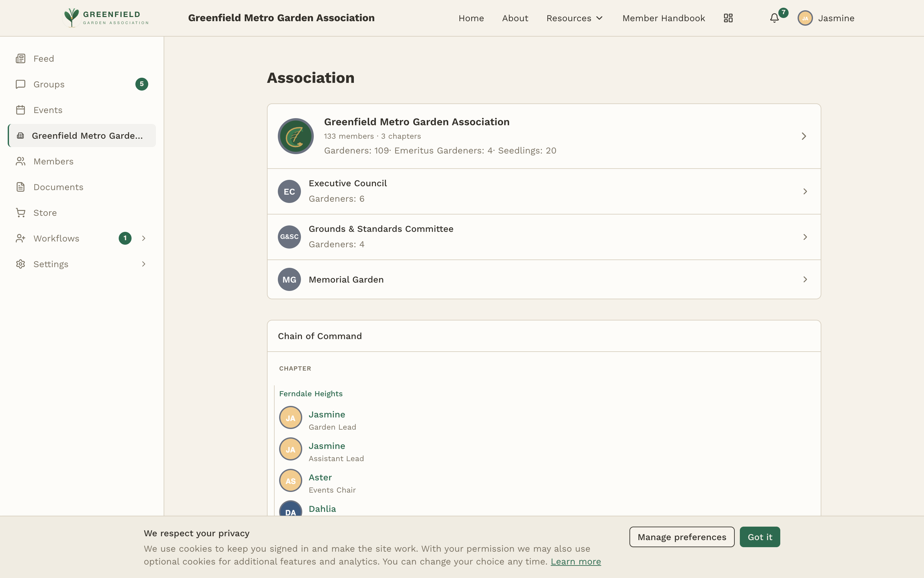Click the MG avatar badge
Viewport: 924px width, 578px height.
[x=289, y=279]
